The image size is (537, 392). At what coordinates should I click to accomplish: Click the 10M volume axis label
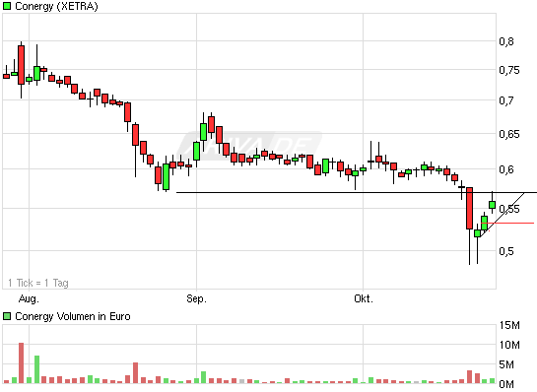point(509,345)
